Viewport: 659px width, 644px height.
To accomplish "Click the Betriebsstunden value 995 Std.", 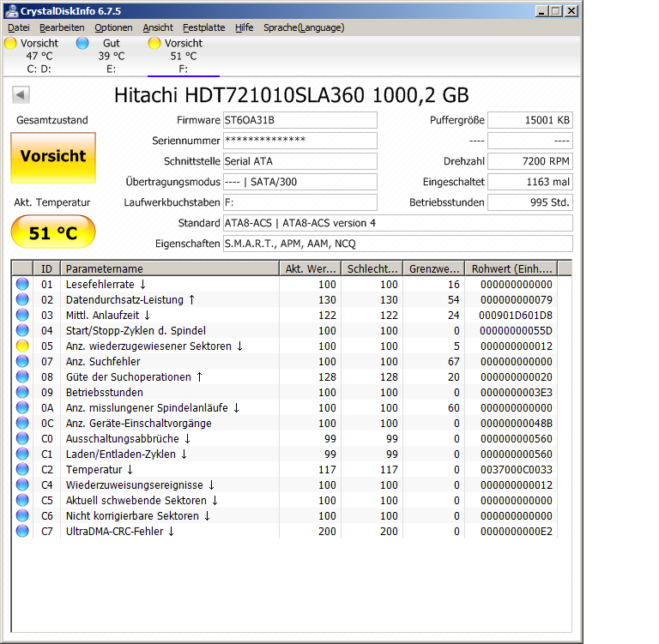I will pos(530,202).
